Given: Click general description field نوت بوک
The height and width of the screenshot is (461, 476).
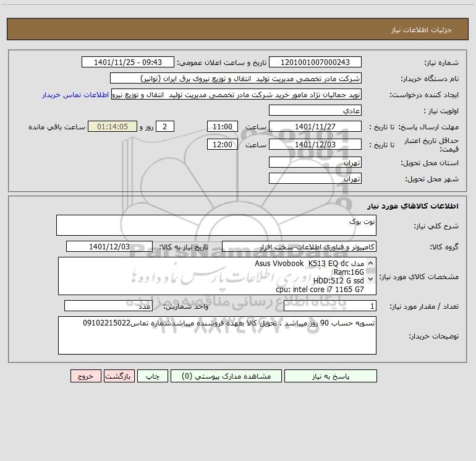Looking at the screenshot, I should click(216, 225).
